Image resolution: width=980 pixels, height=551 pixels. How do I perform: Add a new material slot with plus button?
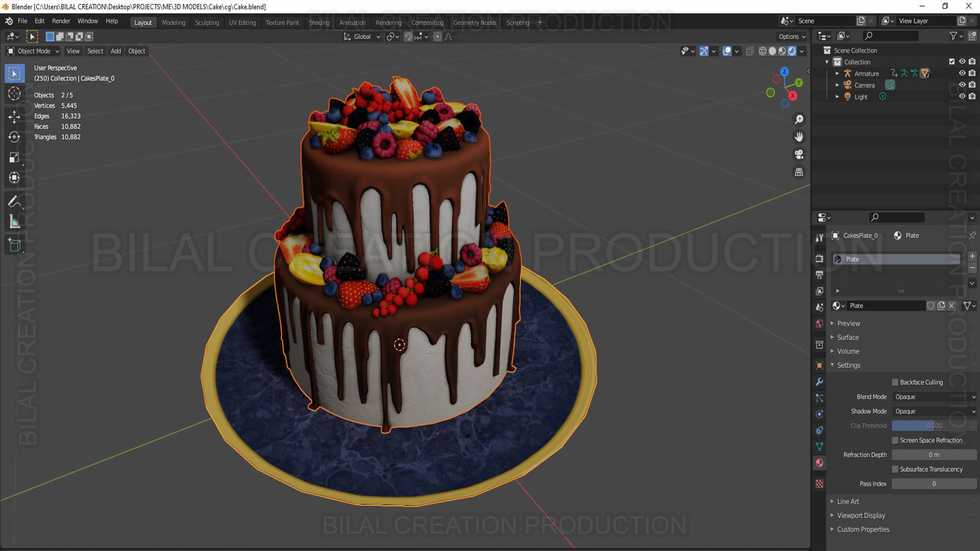tap(972, 256)
